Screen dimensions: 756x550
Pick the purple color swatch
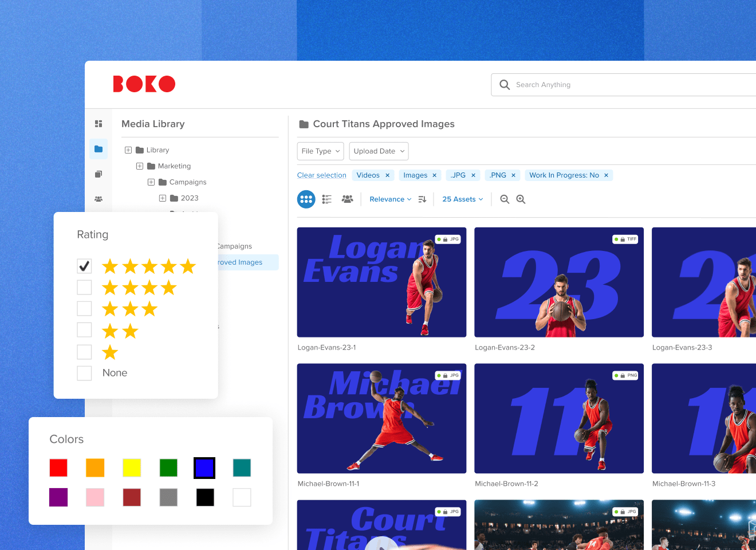pyautogui.click(x=58, y=497)
